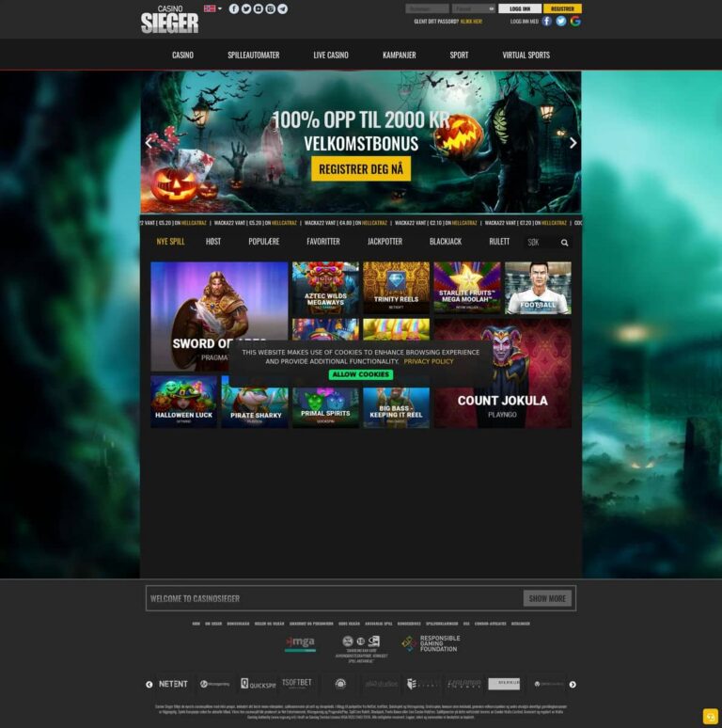Select the Rulett games tab

[x=499, y=242]
